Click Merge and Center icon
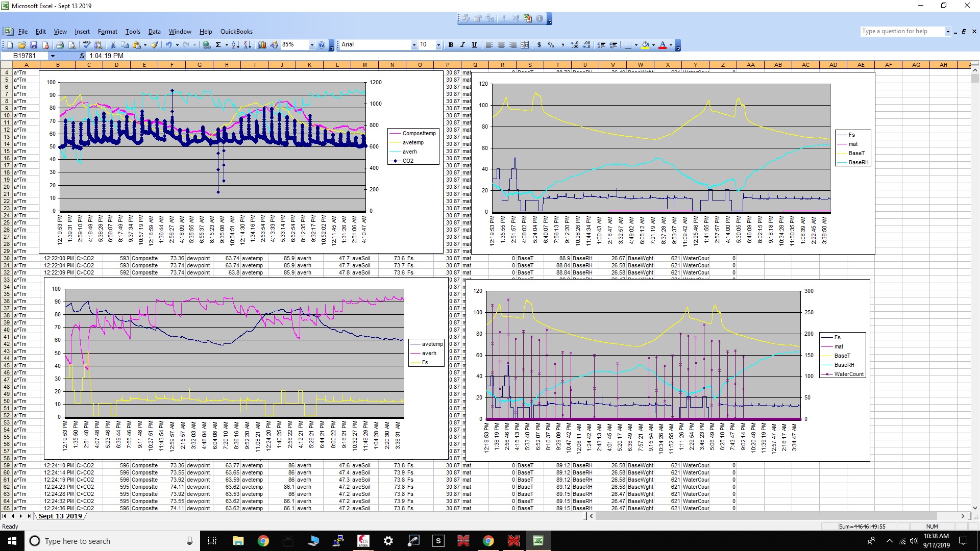 525,45
